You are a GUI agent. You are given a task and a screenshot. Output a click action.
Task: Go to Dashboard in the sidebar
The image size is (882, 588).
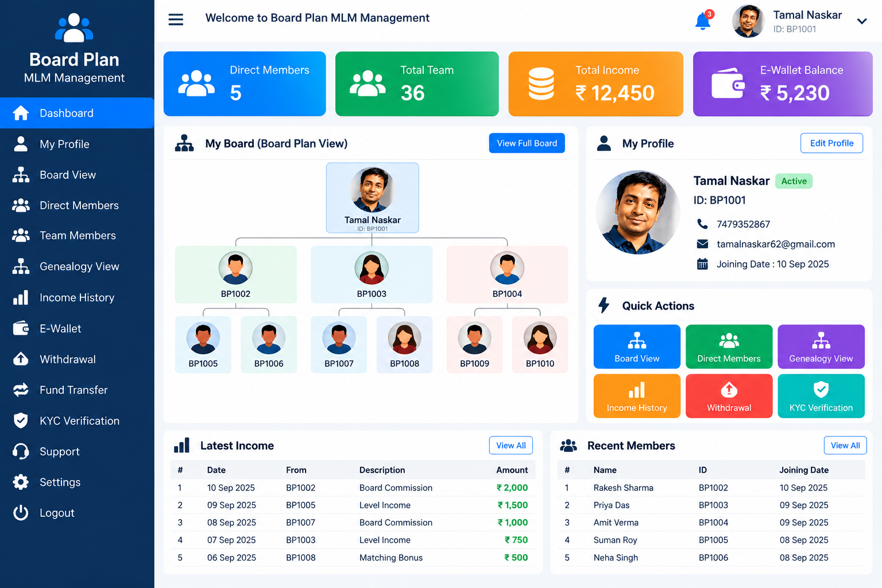(x=77, y=113)
